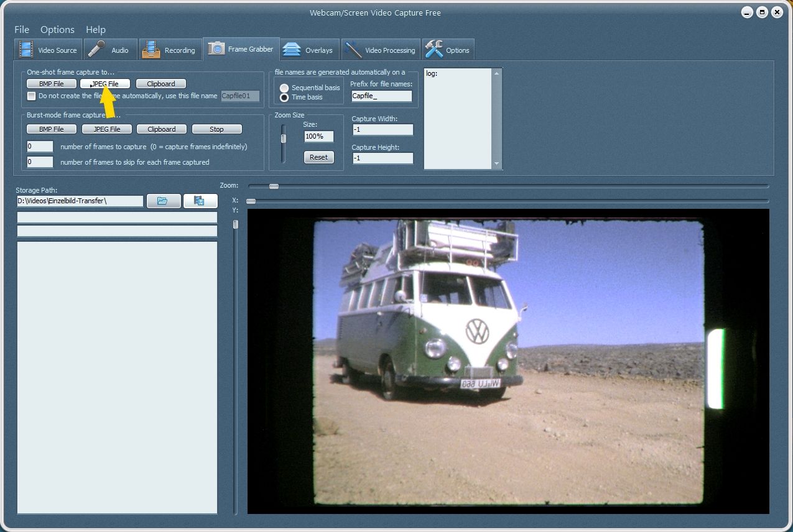Click the log box scroll-down arrow
The height and width of the screenshot is (532, 793).
(x=496, y=163)
